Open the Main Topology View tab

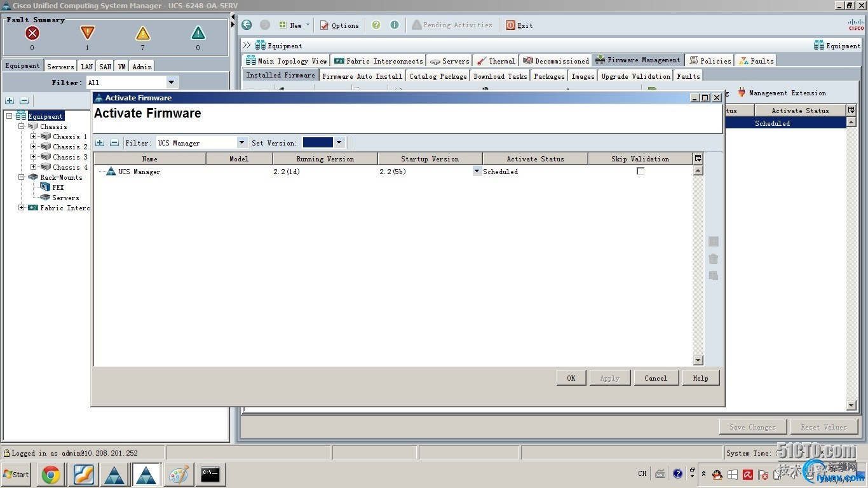[287, 61]
